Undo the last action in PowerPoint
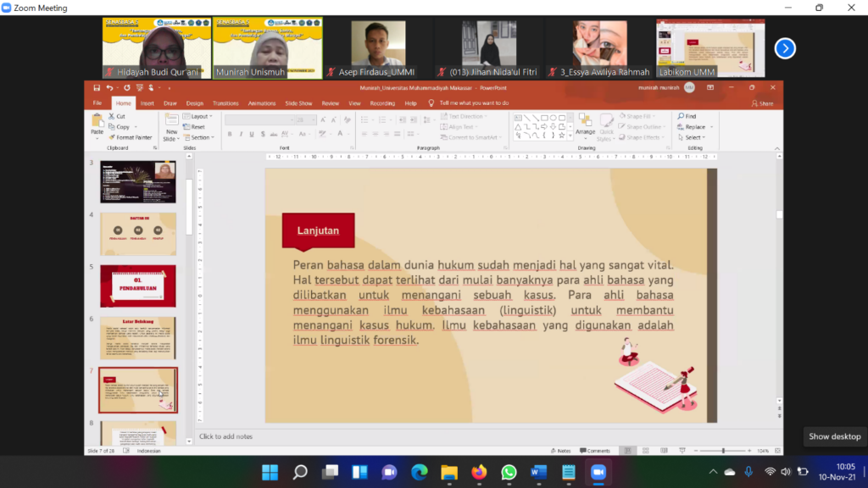This screenshot has height=488, width=868. 109,88
